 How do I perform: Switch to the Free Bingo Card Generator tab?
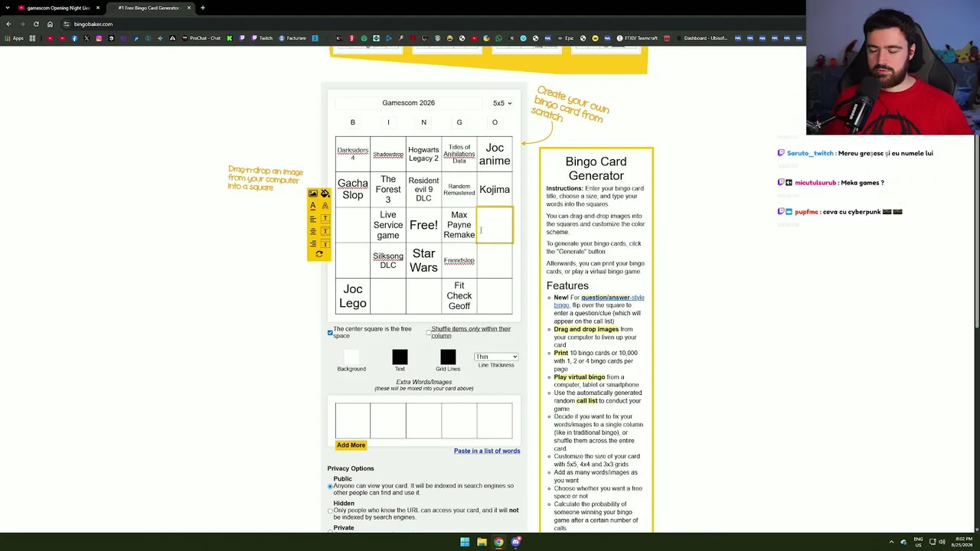click(149, 8)
